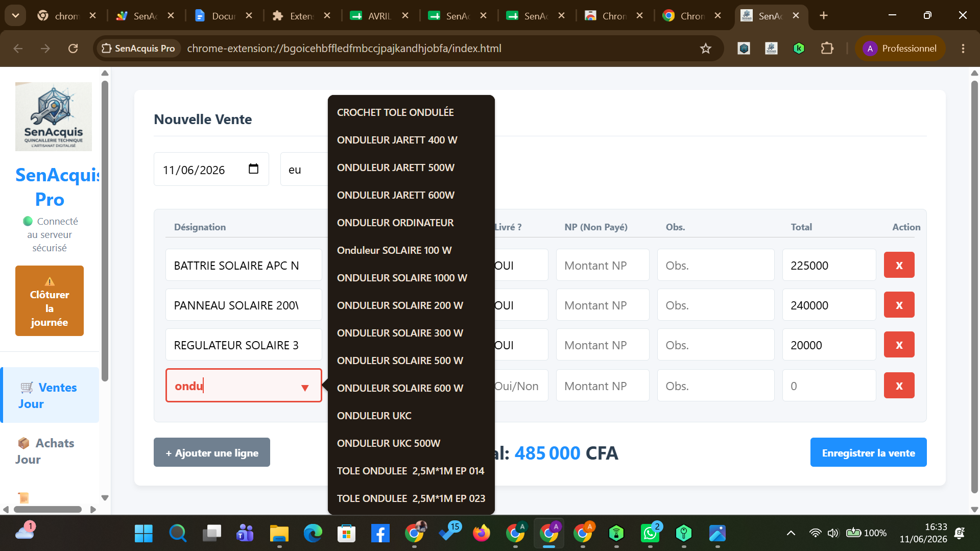980x551 pixels.
Task: Click the Professionnel profile button
Action: [x=900, y=49]
